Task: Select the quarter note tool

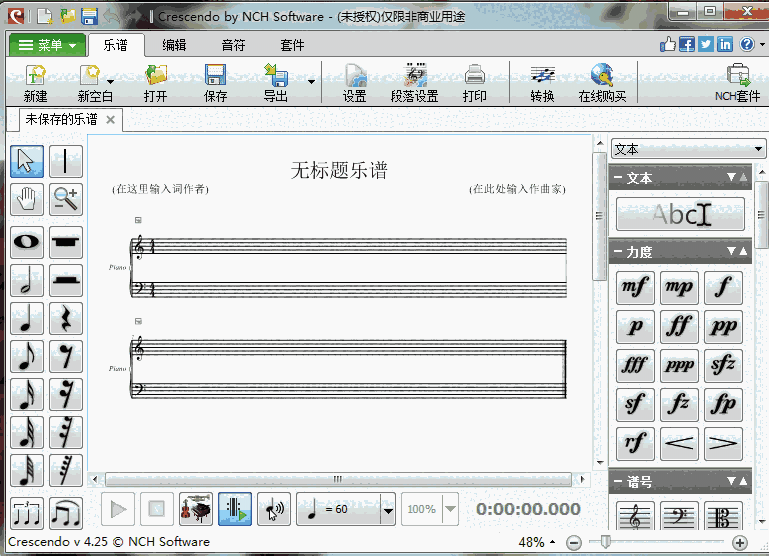Action: (x=27, y=319)
